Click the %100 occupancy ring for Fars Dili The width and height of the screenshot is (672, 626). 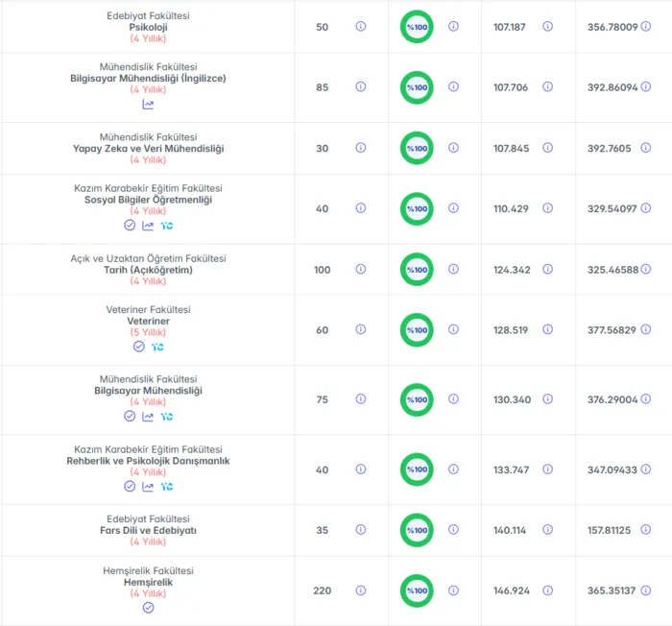tap(417, 530)
